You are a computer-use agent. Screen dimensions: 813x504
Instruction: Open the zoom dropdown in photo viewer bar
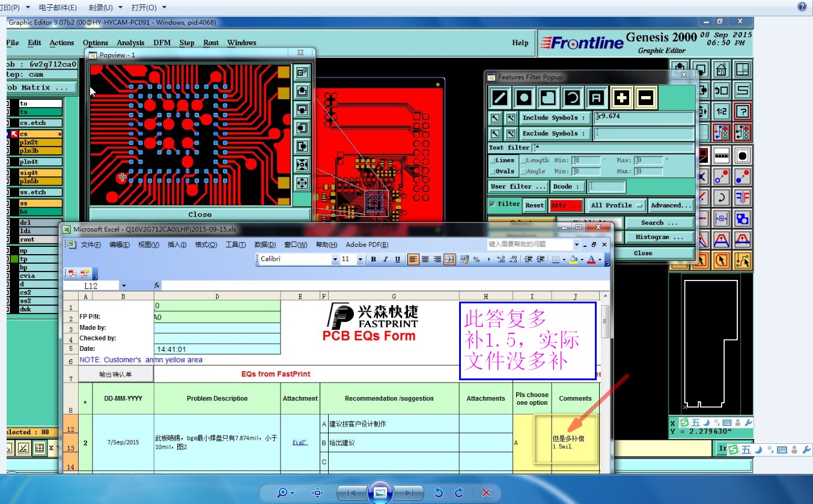pos(292,493)
